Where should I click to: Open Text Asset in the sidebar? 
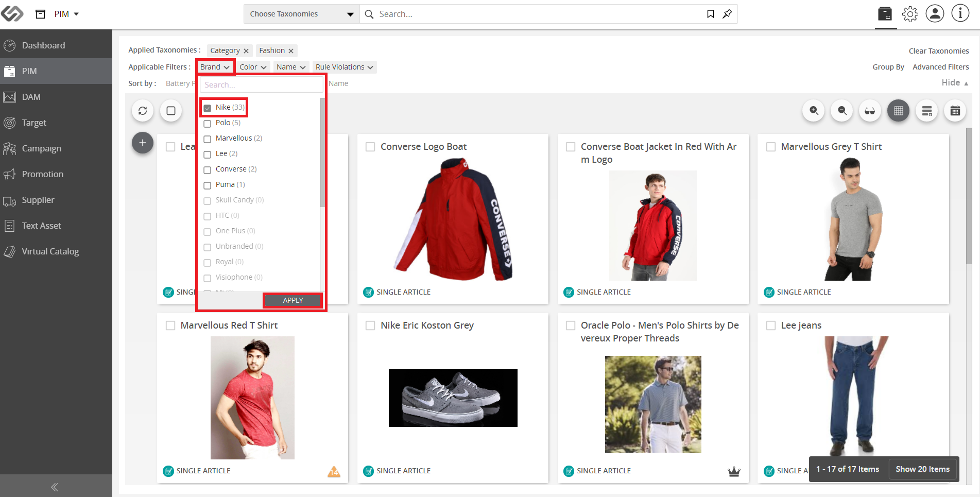click(x=56, y=226)
